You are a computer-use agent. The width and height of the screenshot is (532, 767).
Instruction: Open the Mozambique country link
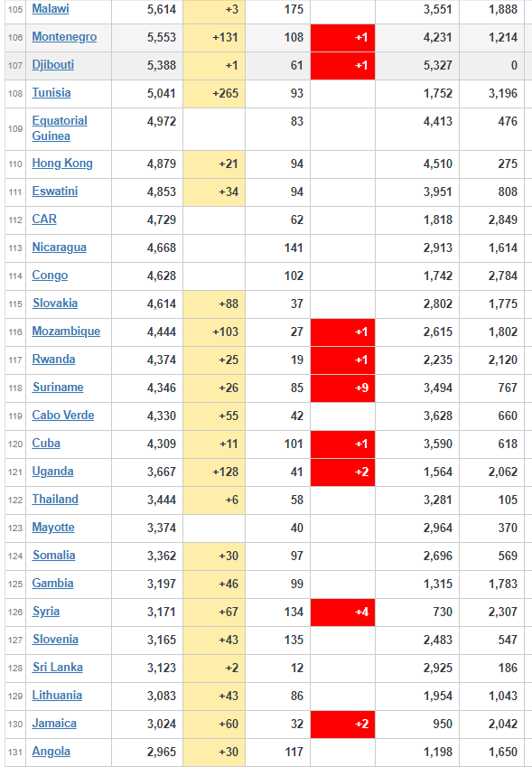click(66, 332)
